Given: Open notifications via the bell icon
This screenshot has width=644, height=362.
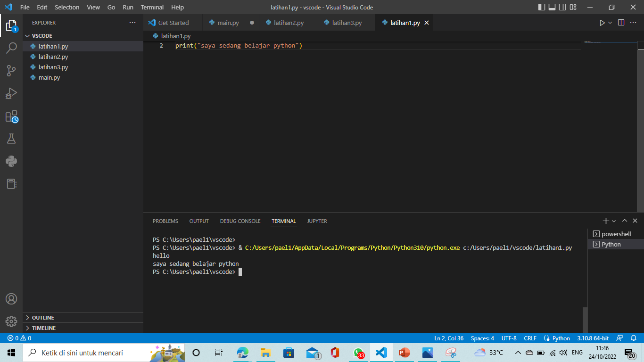Looking at the screenshot, I should [632, 338].
